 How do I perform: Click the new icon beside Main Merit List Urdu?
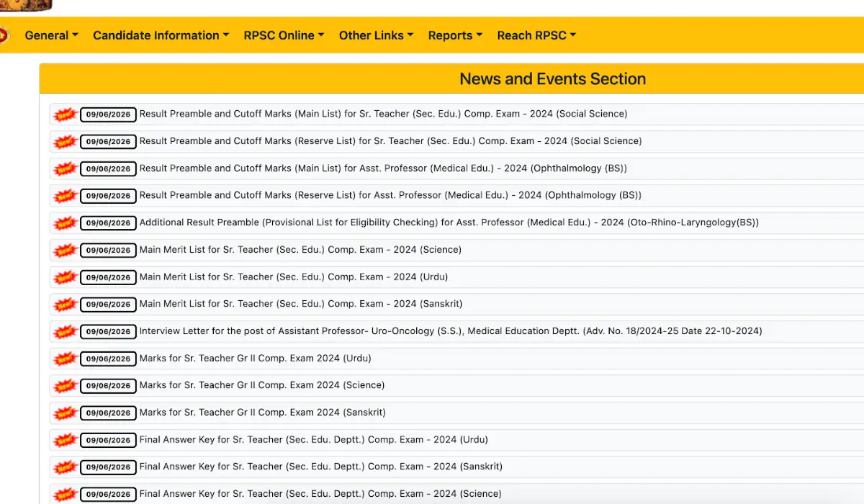pos(66,277)
